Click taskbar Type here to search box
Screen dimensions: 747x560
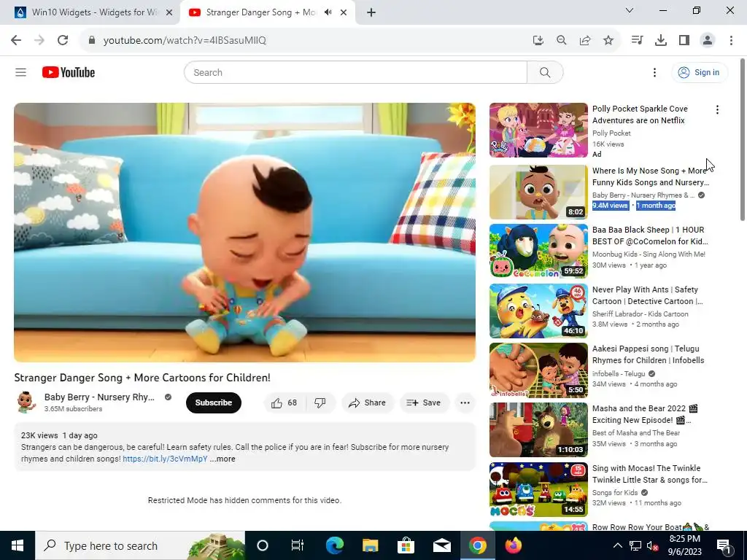tap(140, 545)
